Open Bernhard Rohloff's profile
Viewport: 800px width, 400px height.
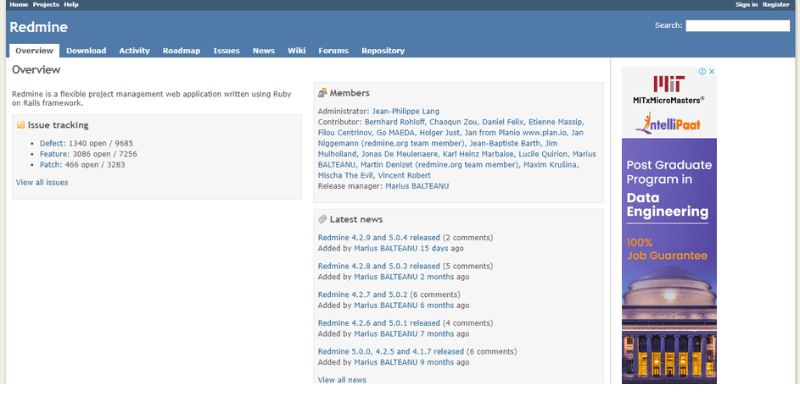tap(395, 122)
